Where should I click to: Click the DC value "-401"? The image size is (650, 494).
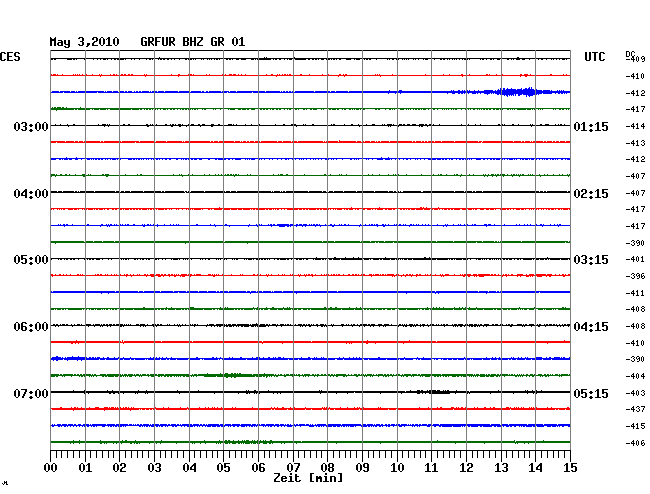coord(635,259)
